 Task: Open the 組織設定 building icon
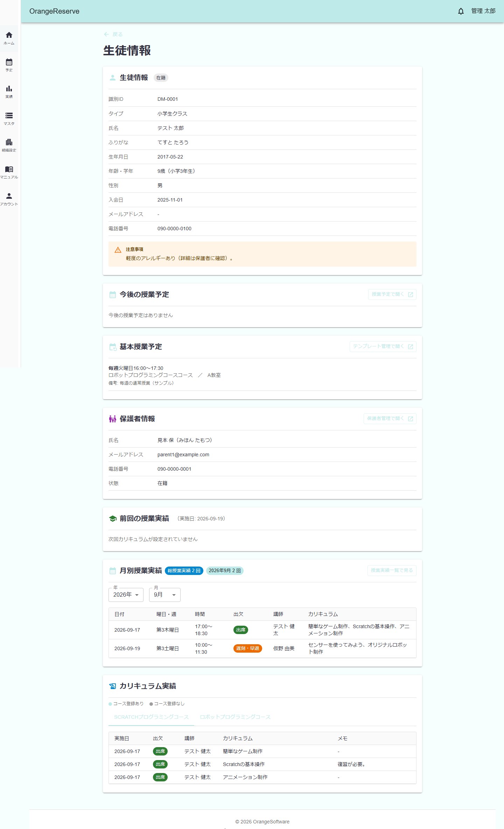click(9, 142)
